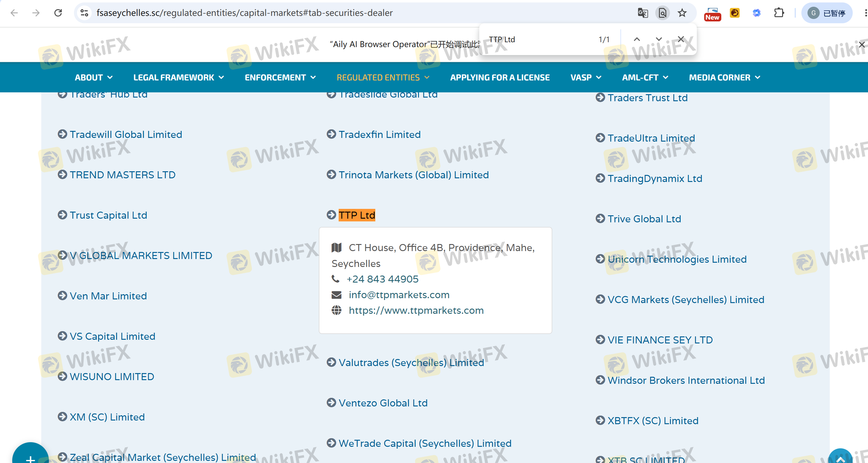This screenshot has width=868, height=463.
Task: Expand WISUNO LIMITED entry
Action: click(112, 376)
